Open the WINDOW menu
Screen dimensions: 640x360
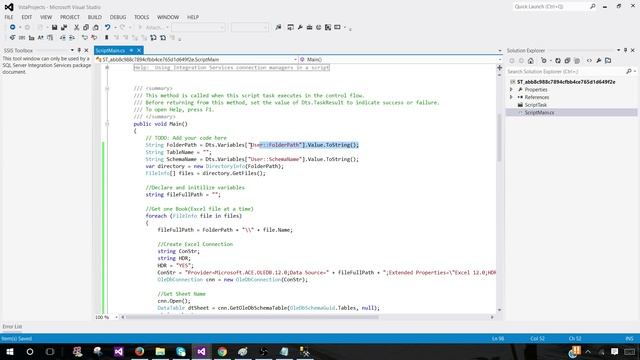click(168, 17)
